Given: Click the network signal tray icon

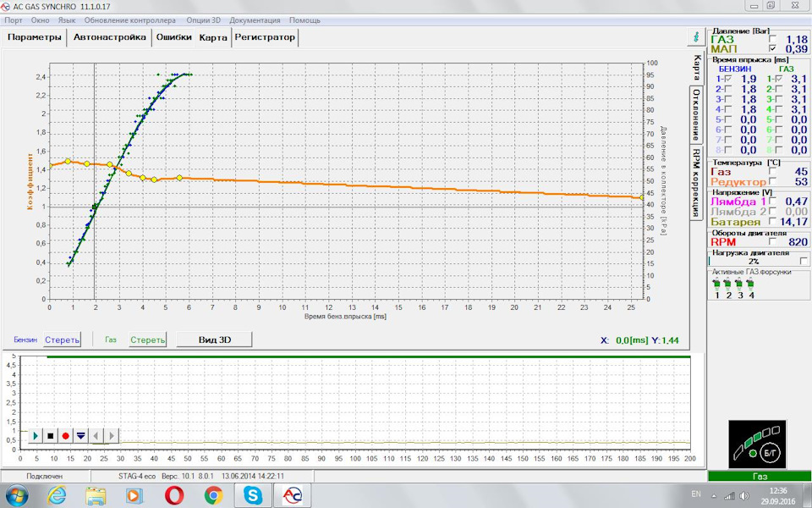Looking at the screenshot, I should tap(729, 496).
